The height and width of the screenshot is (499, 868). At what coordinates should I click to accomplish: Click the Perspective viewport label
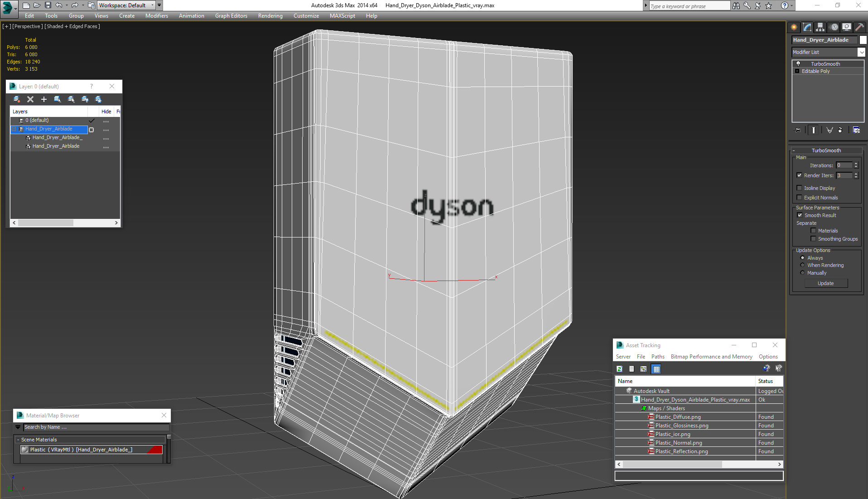click(28, 26)
